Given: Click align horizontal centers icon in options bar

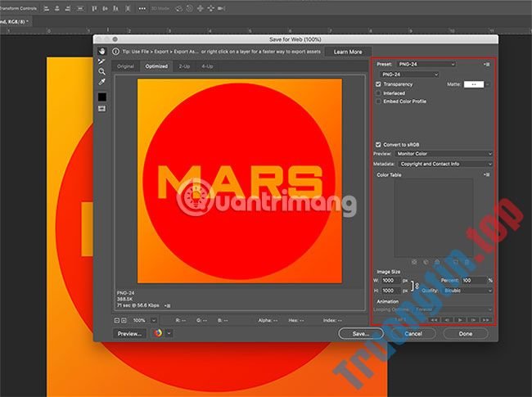Looking at the screenshot, I should point(57,8).
